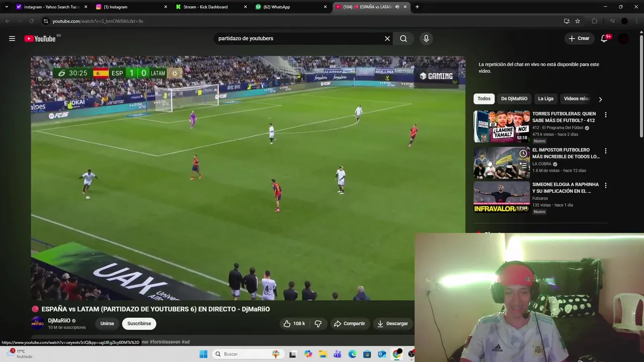Dislike the video with thumbs down
Image resolution: width=644 pixels, height=362 pixels.
tap(318, 324)
